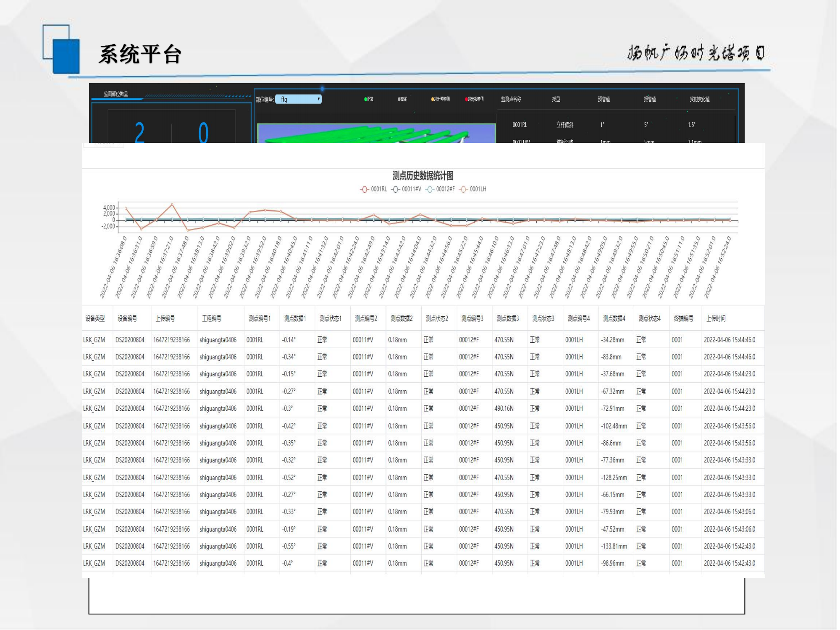Screen dimensions: 840x630
Task: Click the first chart x-axis label 16:36:08.0
Action: [113, 267]
